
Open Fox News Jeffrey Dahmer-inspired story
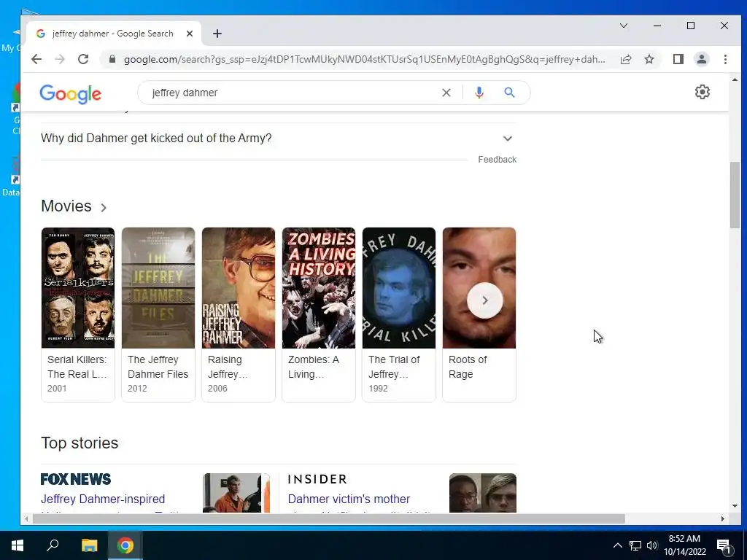click(x=103, y=499)
